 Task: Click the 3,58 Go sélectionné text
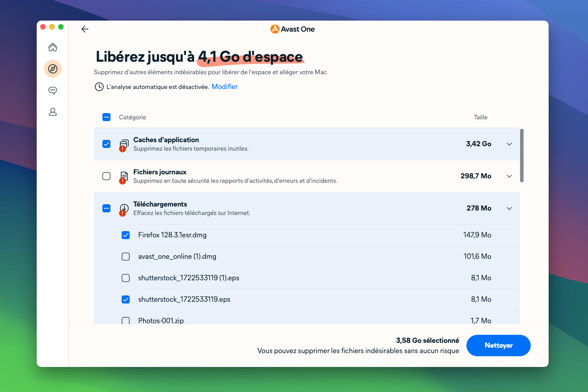tap(427, 341)
